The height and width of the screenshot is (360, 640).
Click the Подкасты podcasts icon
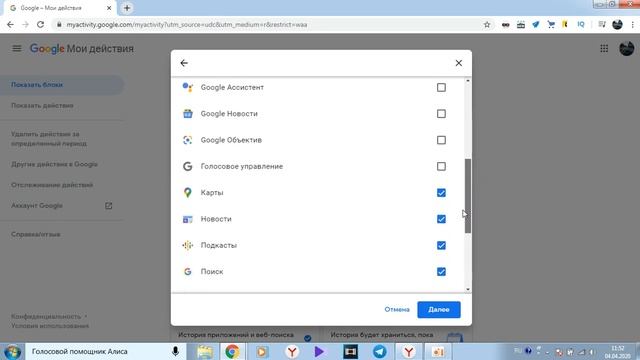click(187, 245)
